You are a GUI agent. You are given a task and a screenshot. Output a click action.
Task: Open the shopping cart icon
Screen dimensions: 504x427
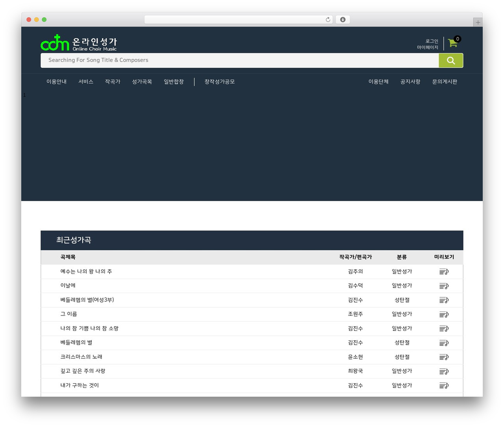click(452, 43)
